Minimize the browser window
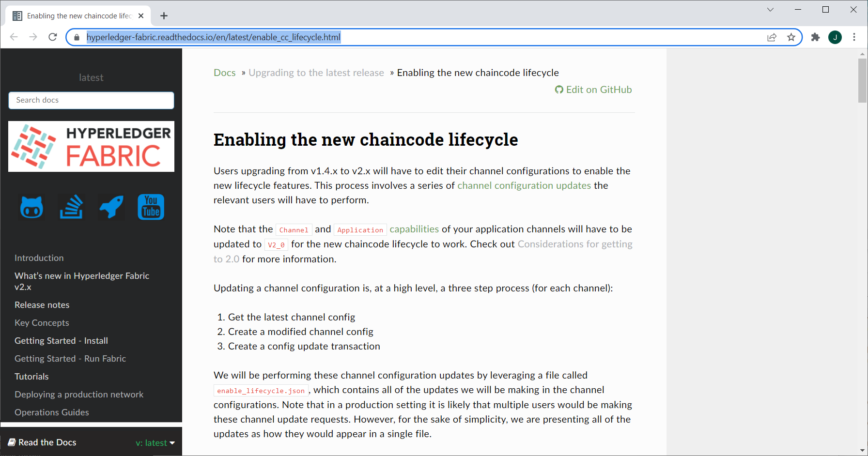This screenshot has height=456, width=868. [x=798, y=10]
